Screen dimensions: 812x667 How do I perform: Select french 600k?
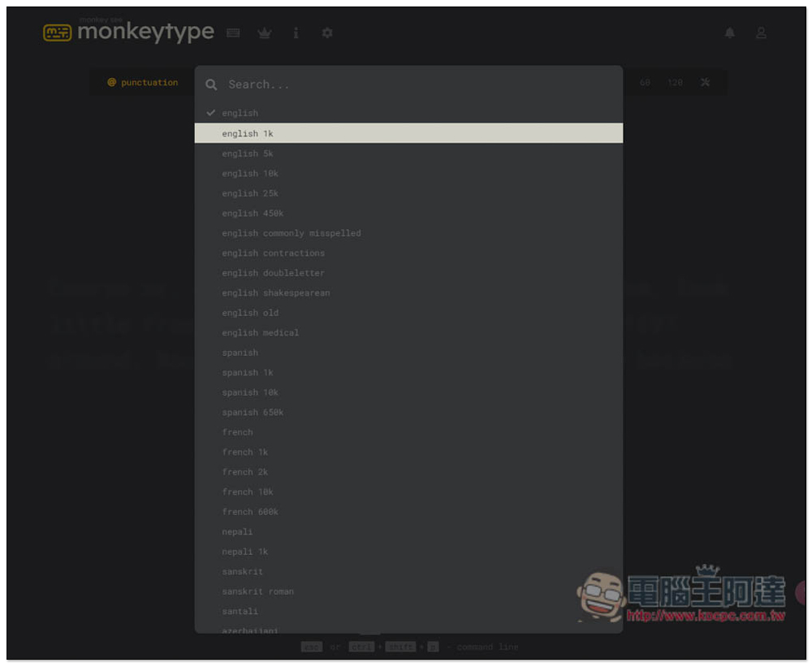coord(408,512)
